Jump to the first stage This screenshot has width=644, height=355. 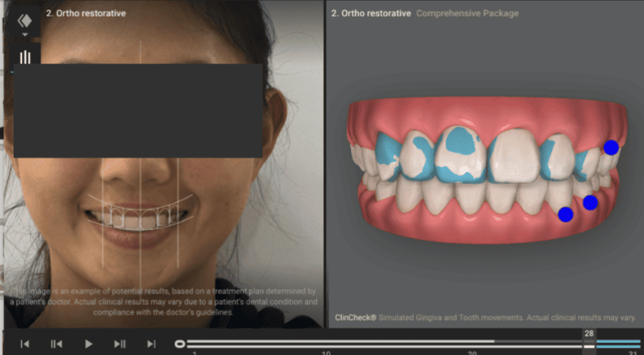(x=25, y=344)
